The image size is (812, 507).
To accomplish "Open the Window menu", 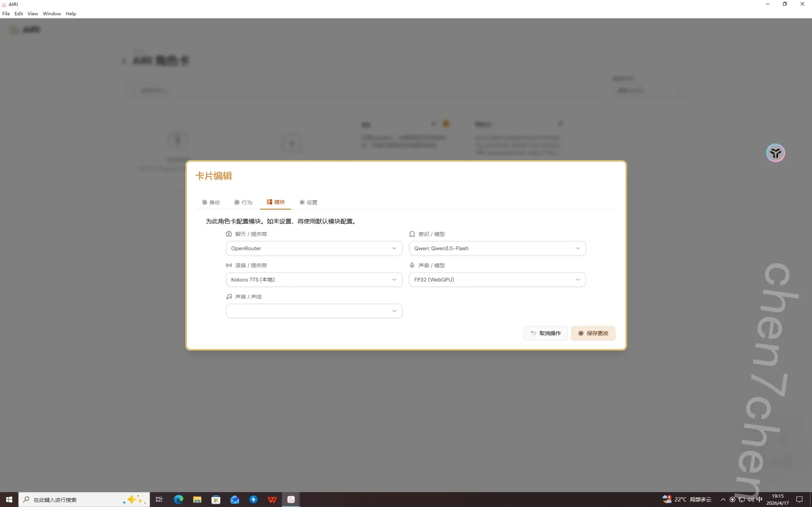I will [52, 13].
